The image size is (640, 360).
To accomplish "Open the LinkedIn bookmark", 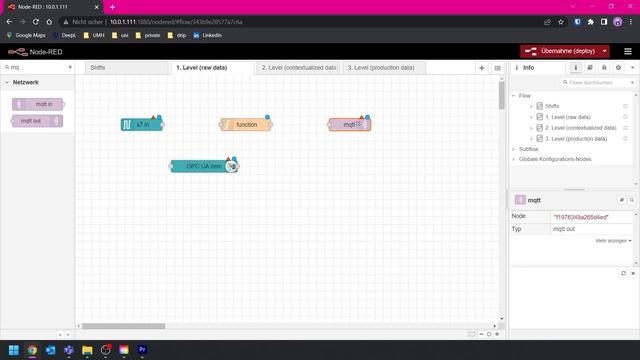I will 207,36.
